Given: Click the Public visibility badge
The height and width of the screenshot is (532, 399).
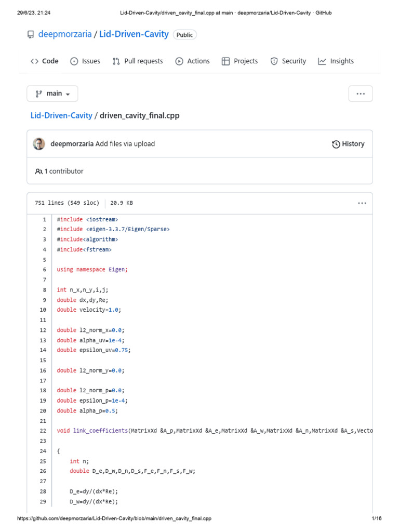Looking at the screenshot, I should point(184,35).
